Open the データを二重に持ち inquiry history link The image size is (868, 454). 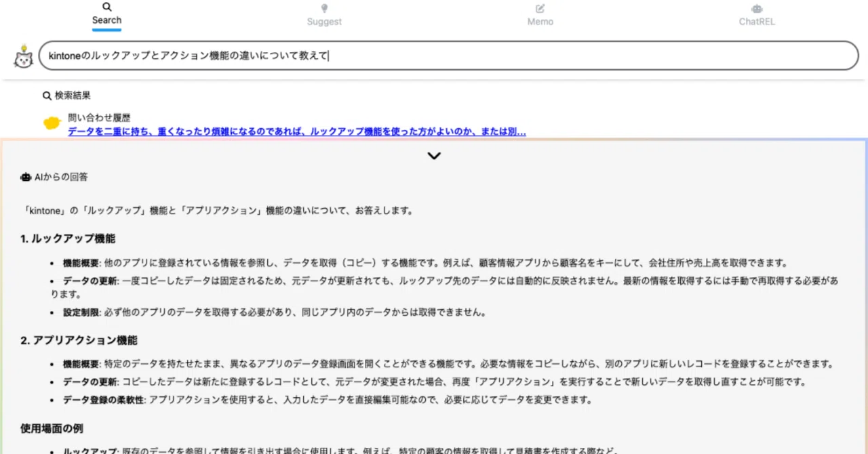(x=297, y=131)
